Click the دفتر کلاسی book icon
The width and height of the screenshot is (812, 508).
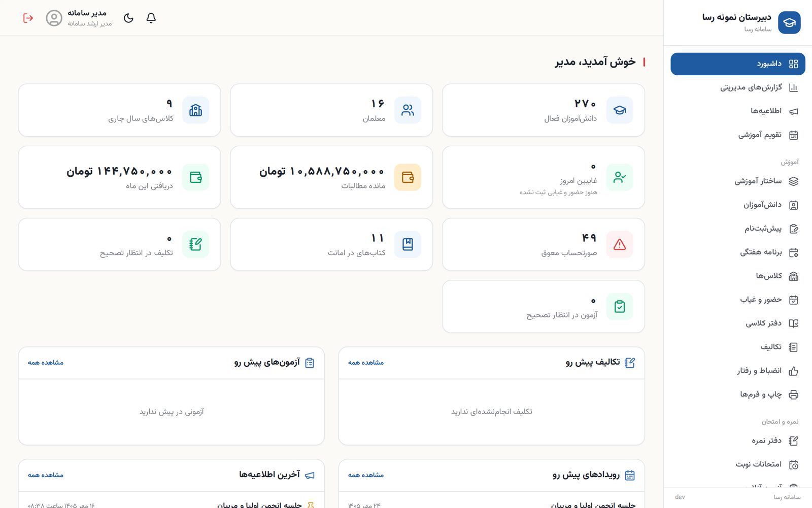(794, 324)
